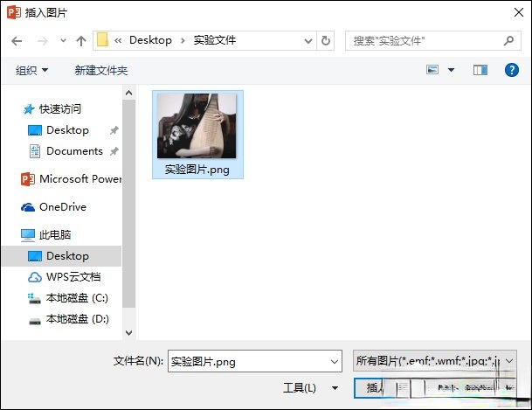The image size is (532, 410).
Task: Select Documents in quick access
Action: click(x=66, y=151)
